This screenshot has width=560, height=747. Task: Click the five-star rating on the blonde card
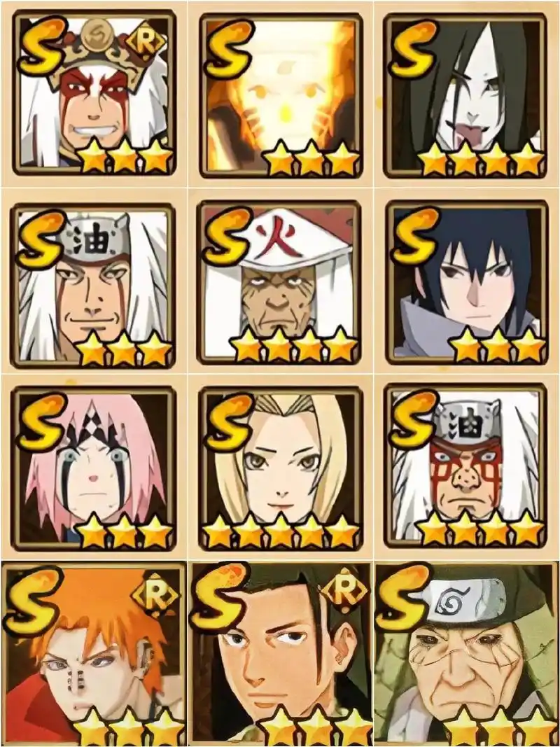click(x=281, y=530)
